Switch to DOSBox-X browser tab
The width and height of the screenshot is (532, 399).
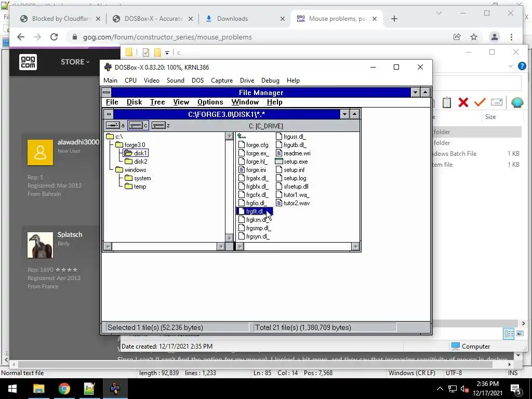(153, 19)
